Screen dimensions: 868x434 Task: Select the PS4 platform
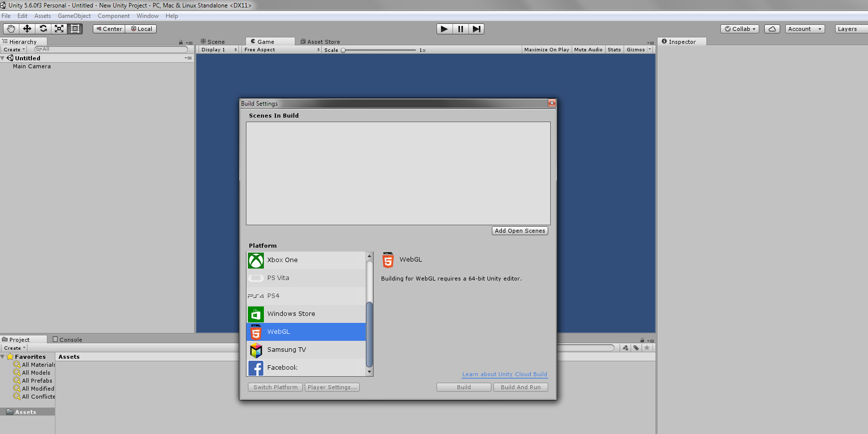tap(306, 296)
